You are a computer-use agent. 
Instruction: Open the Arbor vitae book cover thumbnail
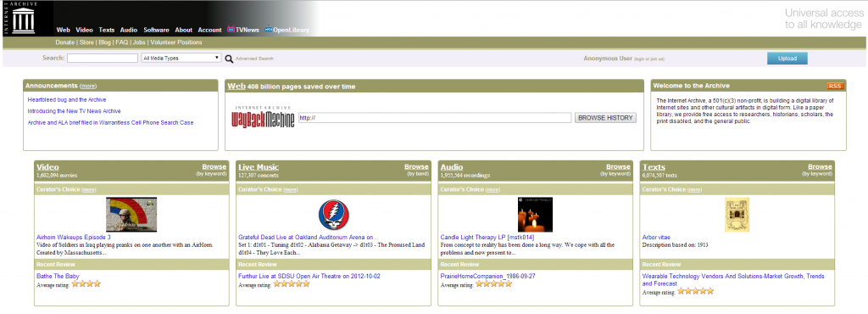737,215
